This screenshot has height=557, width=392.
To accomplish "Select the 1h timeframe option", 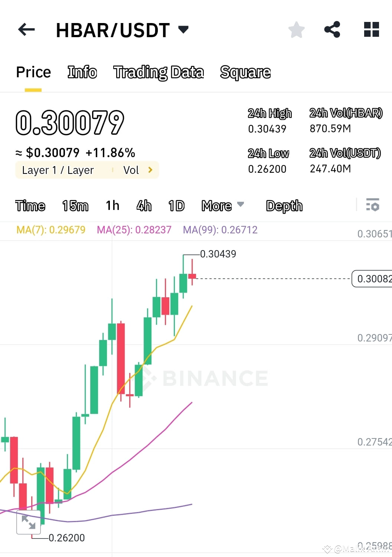I will tap(112, 205).
